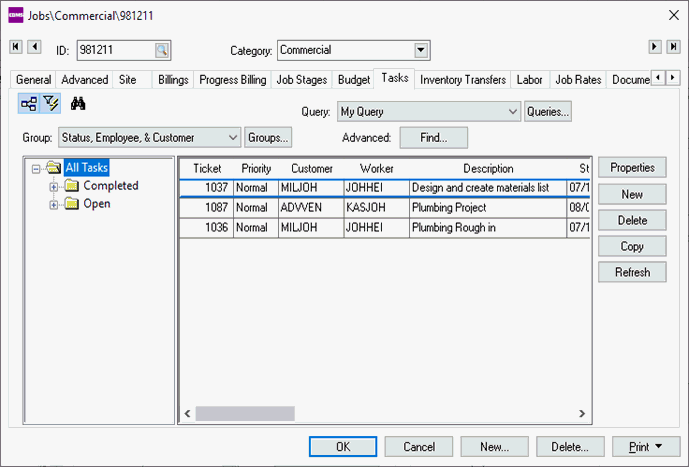Open the Query dropdown list
Viewport: 689px width, 467px height.
[x=513, y=112]
